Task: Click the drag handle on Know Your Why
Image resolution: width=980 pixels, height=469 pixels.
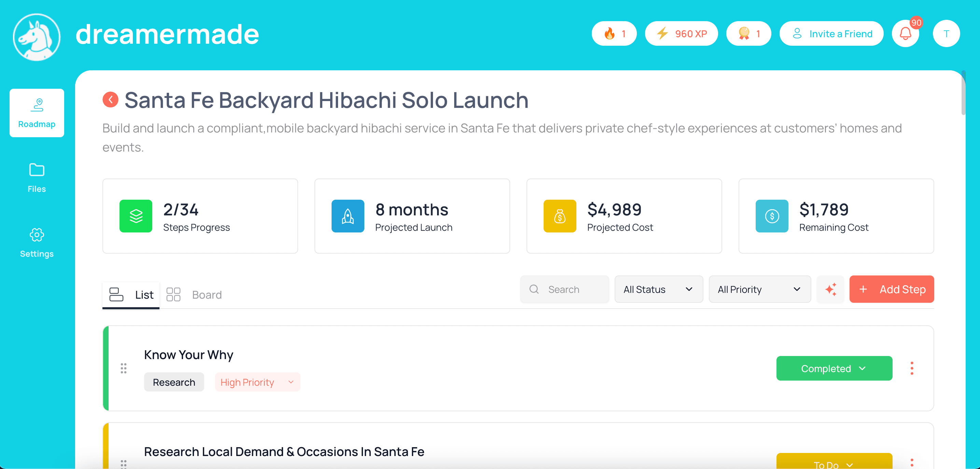Action: (x=123, y=368)
